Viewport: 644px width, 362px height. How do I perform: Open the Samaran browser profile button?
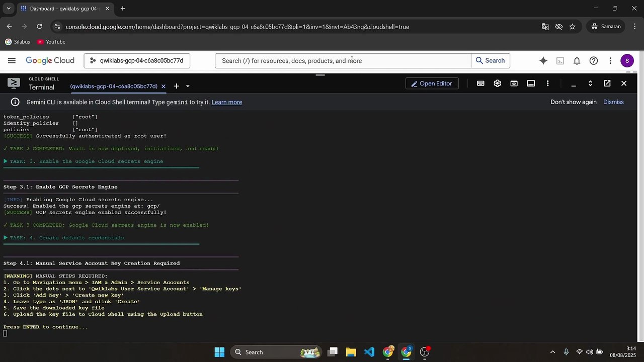[607, 26]
